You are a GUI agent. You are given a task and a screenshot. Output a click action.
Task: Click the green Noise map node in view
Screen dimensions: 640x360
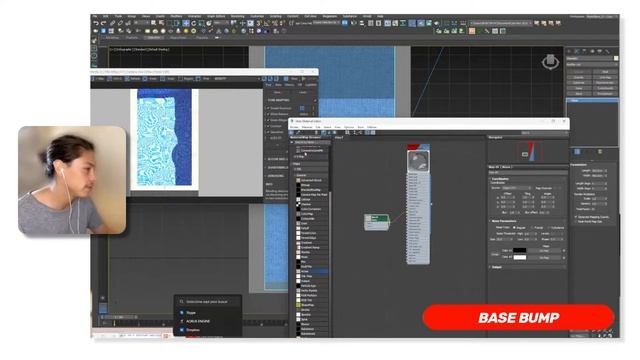[377, 222]
